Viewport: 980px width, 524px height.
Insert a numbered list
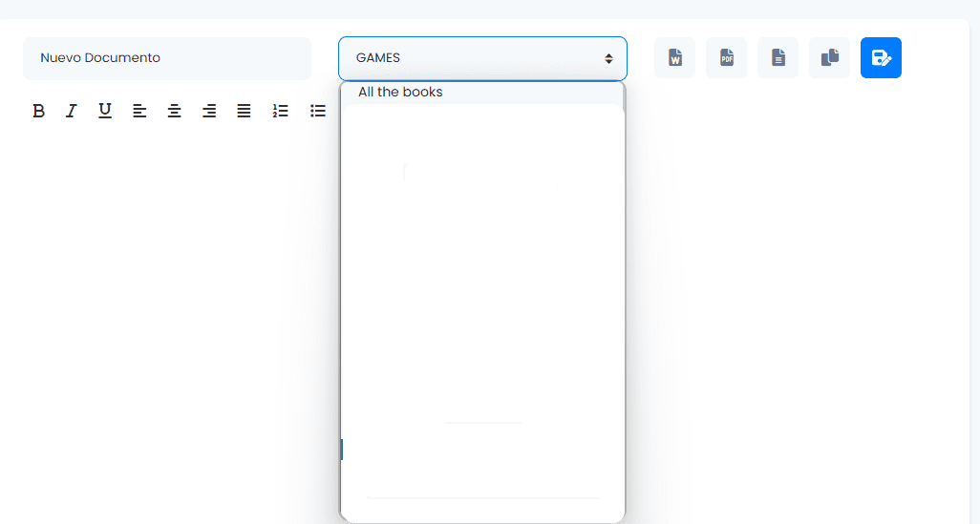coord(280,111)
